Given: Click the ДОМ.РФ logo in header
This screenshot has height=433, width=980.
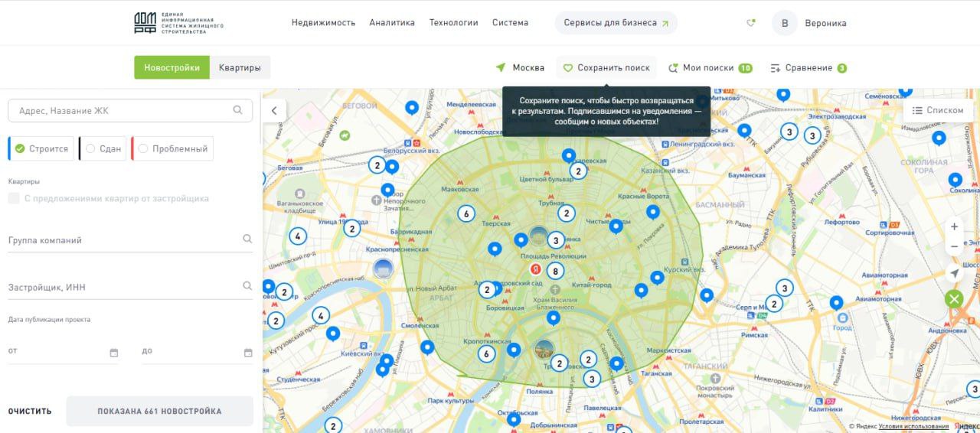Looking at the screenshot, I should (x=178, y=23).
